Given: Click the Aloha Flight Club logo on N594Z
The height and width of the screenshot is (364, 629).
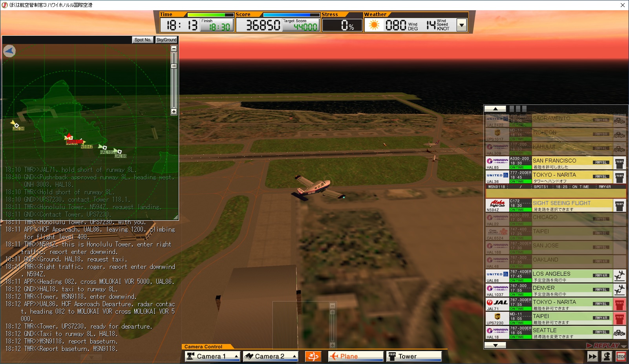Looking at the screenshot, I should [x=497, y=203].
